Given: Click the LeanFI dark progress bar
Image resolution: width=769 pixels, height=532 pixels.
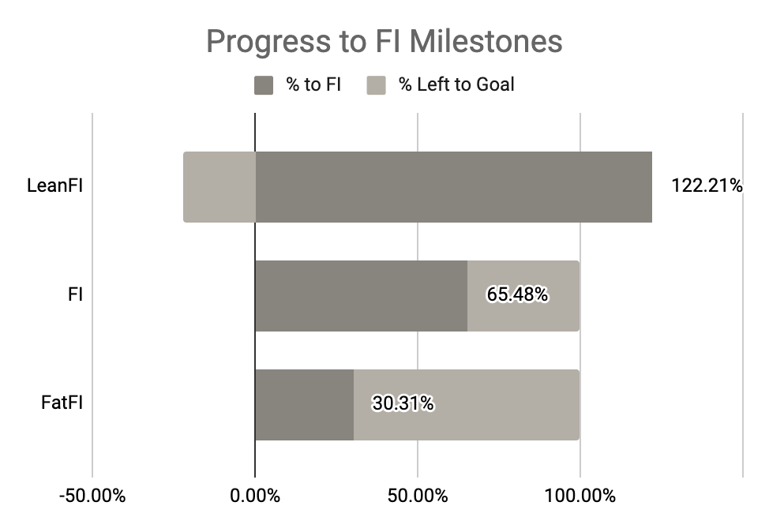Looking at the screenshot, I should (x=453, y=187).
